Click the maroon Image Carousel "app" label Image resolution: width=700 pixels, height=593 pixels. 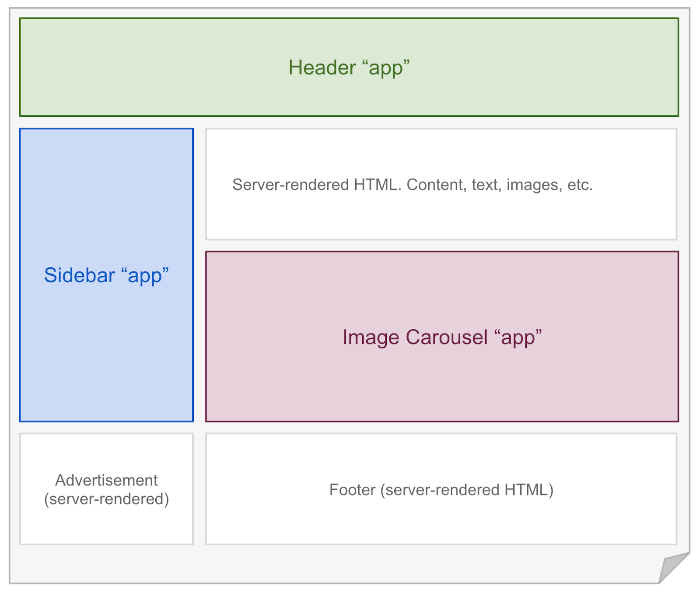pos(442,337)
